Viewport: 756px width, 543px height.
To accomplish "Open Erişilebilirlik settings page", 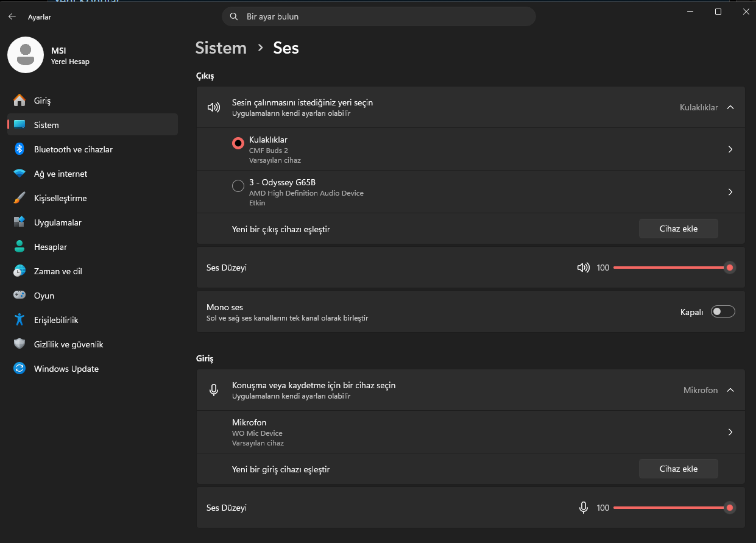I will (93, 320).
